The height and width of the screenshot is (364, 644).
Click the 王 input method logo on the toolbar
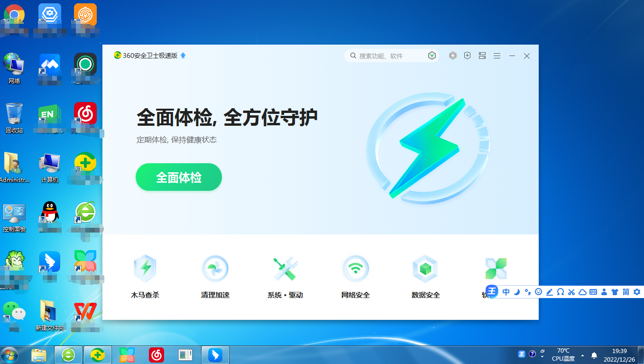click(x=492, y=291)
